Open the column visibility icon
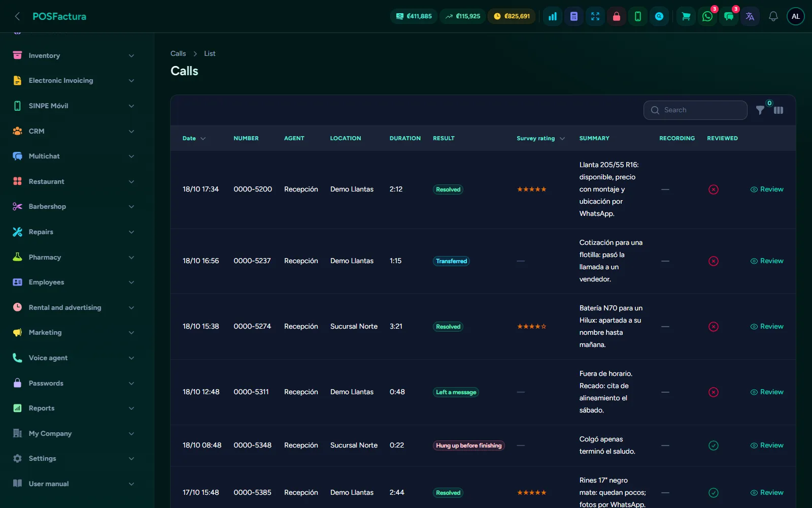 [779, 110]
